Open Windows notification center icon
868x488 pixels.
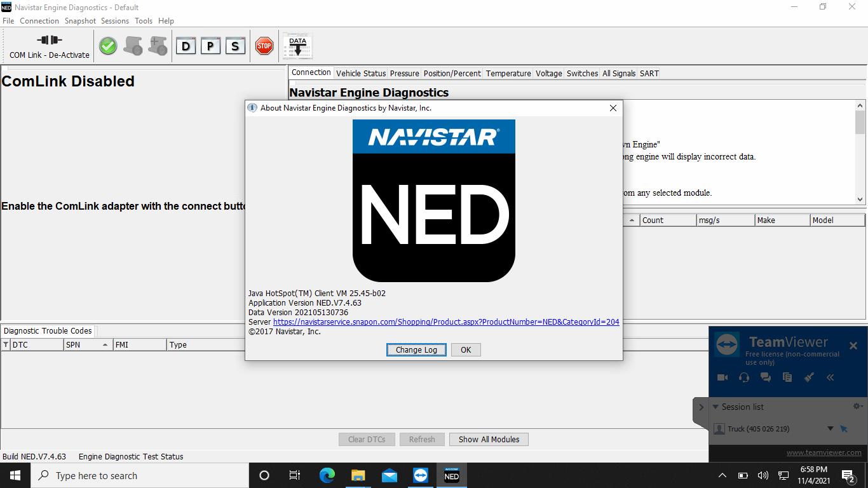(848, 475)
